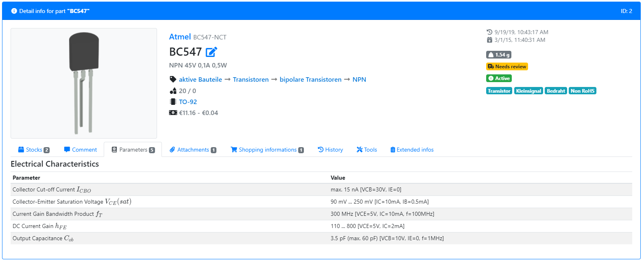Viewport: 644px width, 265px height.
Task: Click the money icon beside price range
Action: pyautogui.click(x=173, y=113)
